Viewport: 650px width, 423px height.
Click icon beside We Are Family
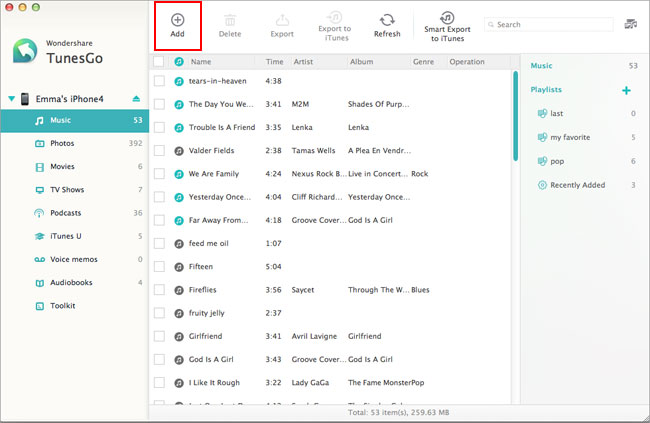pos(179,174)
